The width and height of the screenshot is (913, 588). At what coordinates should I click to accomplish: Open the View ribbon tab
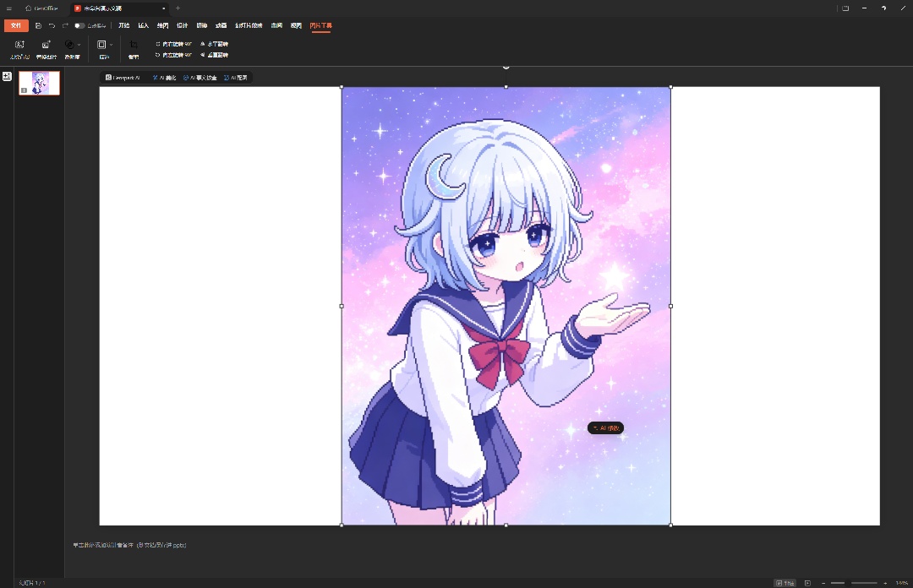[x=296, y=25]
